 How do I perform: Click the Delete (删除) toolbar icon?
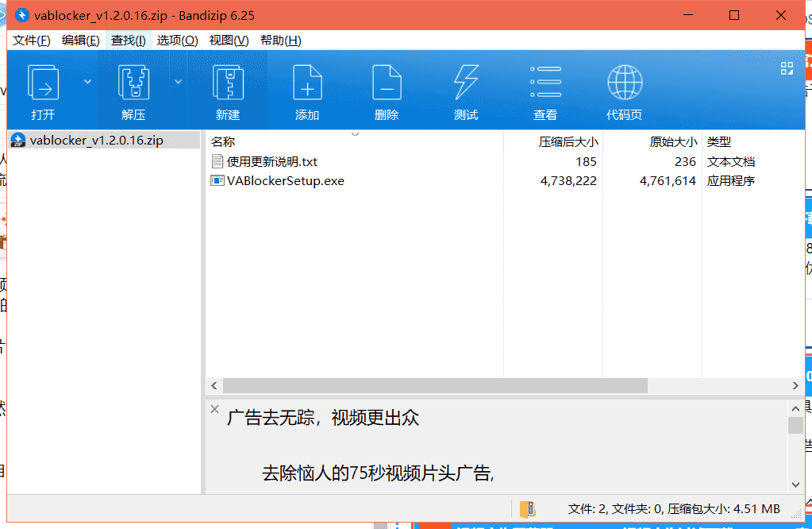click(387, 83)
